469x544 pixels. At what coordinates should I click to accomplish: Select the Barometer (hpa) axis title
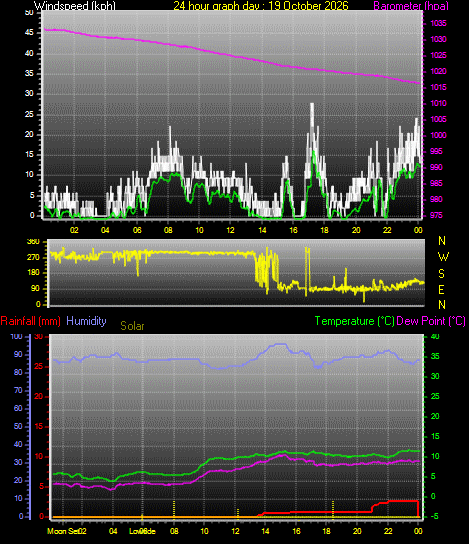click(x=411, y=6)
